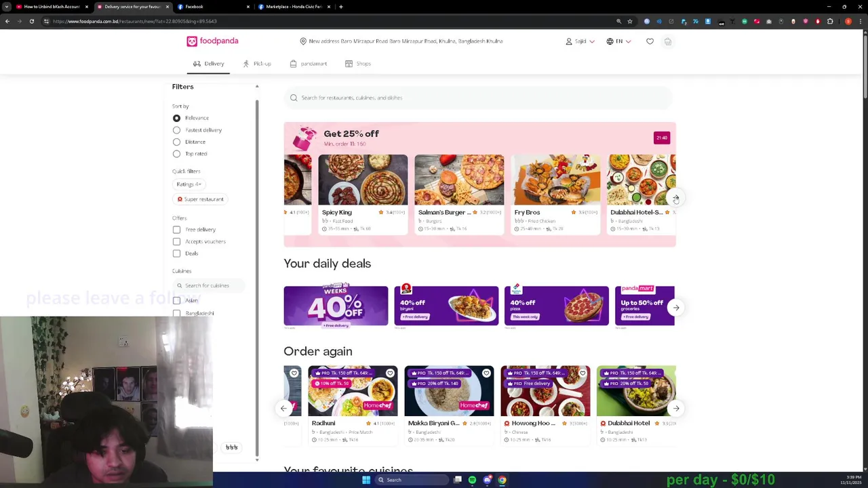Click the delivery address text
The height and width of the screenshot is (488, 868).
tap(406, 41)
